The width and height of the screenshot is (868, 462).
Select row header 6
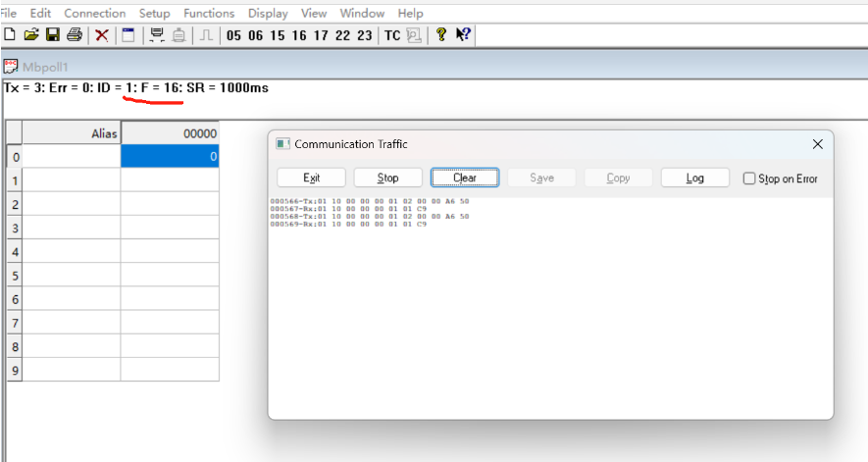pos(15,299)
